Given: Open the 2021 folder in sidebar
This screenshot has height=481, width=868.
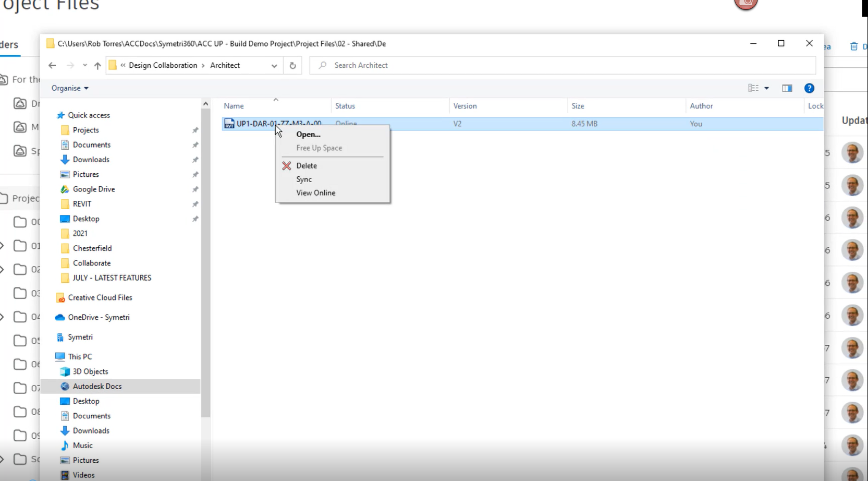Looking at the screenshot, I should [x=80, y=234].
